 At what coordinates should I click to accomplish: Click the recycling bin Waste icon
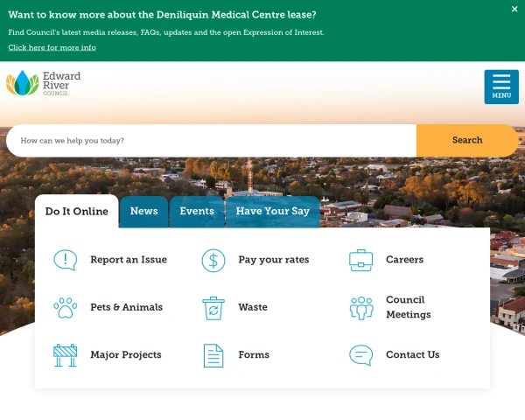(213, 308)
